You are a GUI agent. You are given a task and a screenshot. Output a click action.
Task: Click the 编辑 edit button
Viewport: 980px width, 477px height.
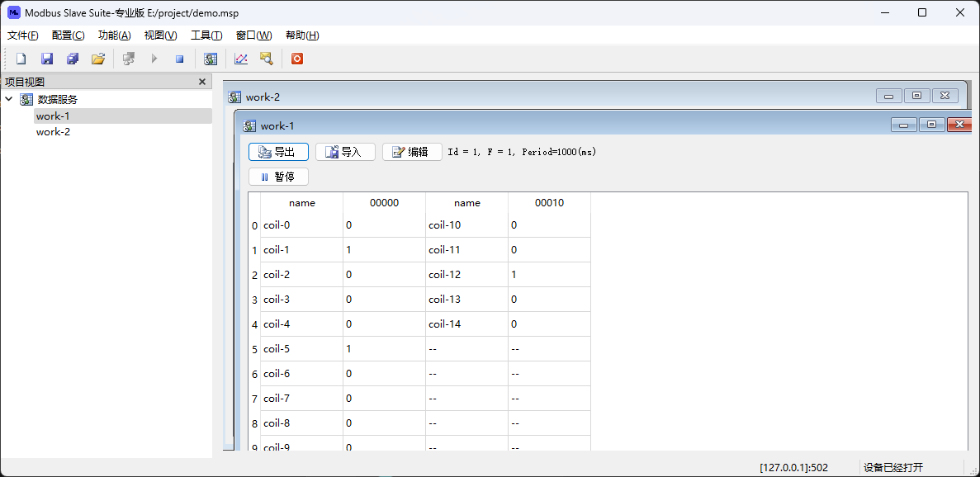[412, 152]
